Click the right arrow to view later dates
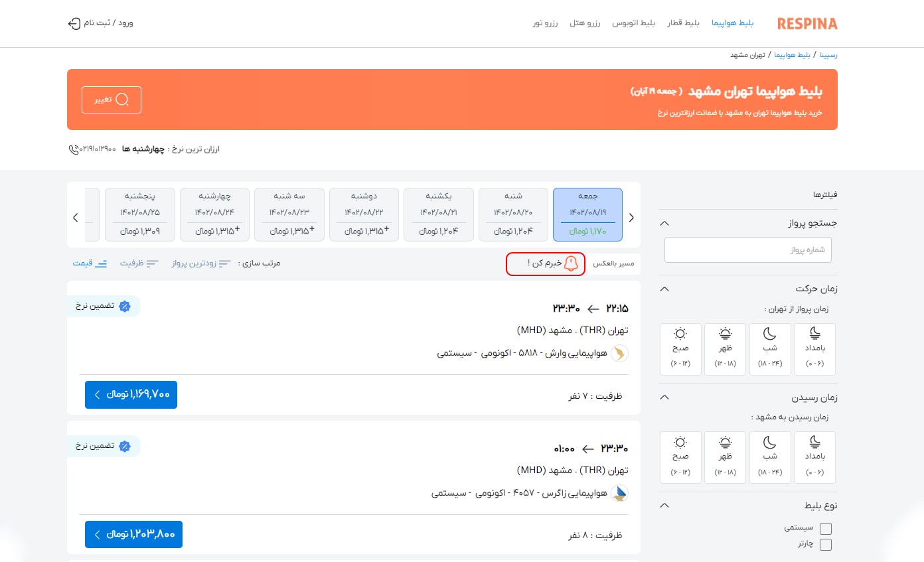This screenshot has height=562, width=924. pyautogui.click(x=631, y=217)
